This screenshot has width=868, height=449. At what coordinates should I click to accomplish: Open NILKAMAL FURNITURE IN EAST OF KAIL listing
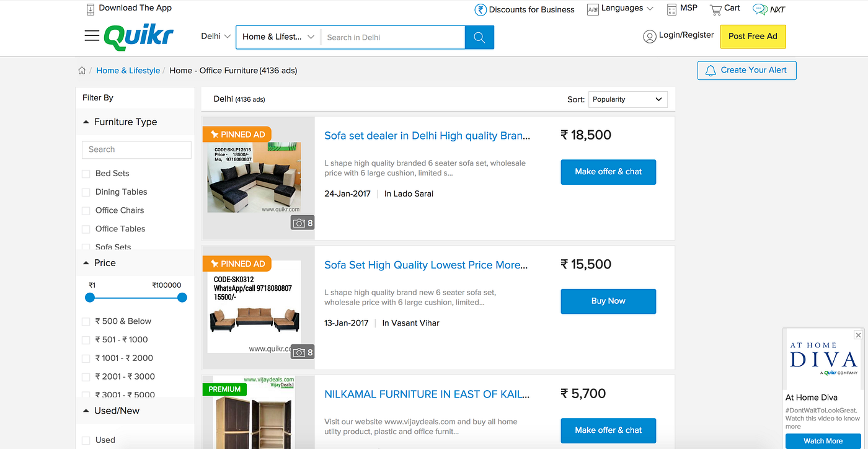click(427, 394)
